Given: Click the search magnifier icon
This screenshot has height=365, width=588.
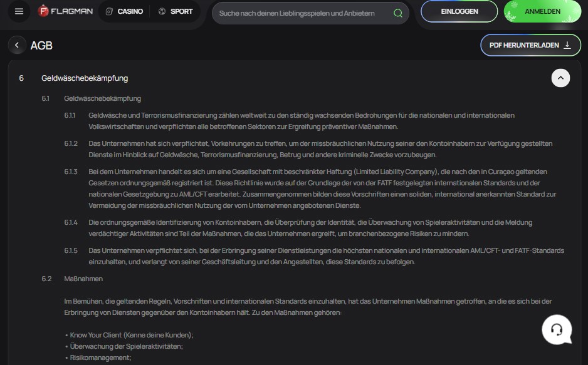Looking at the screenshot, I should 398,13.
